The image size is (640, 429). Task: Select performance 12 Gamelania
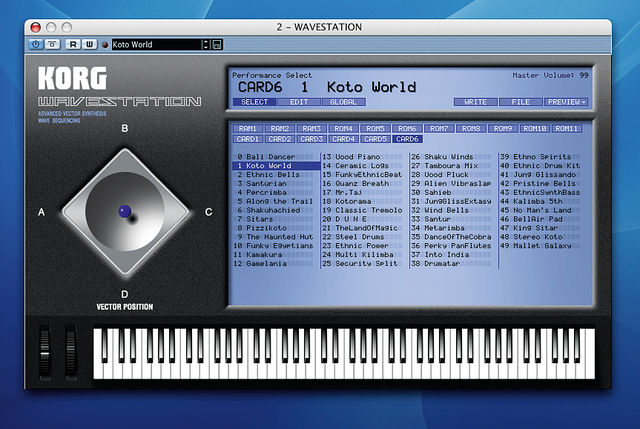[x=276, y=264]
